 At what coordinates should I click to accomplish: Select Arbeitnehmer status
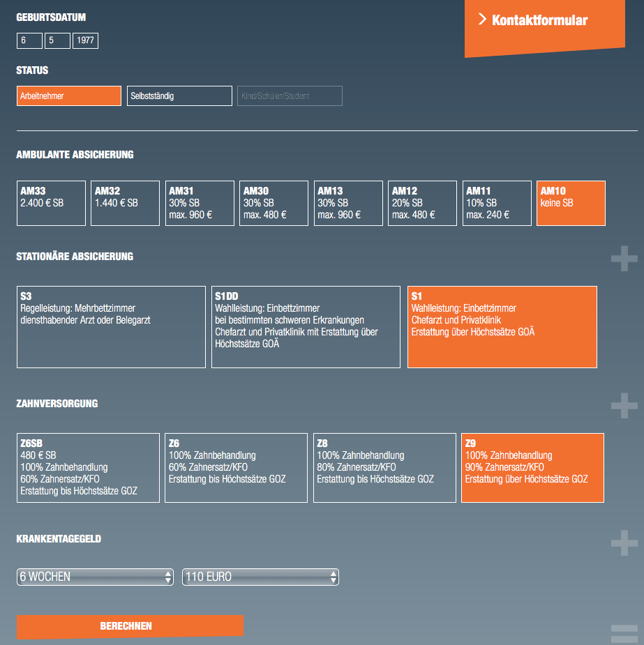coord(68,96)
